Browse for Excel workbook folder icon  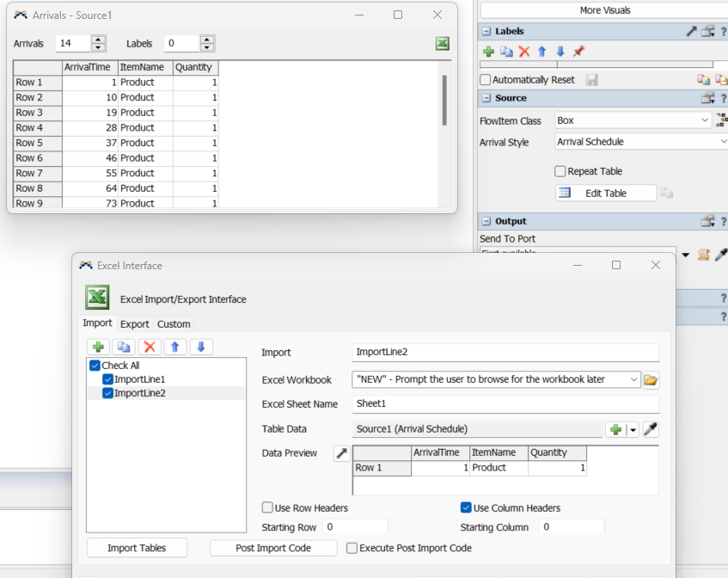[x=651, y=379]
